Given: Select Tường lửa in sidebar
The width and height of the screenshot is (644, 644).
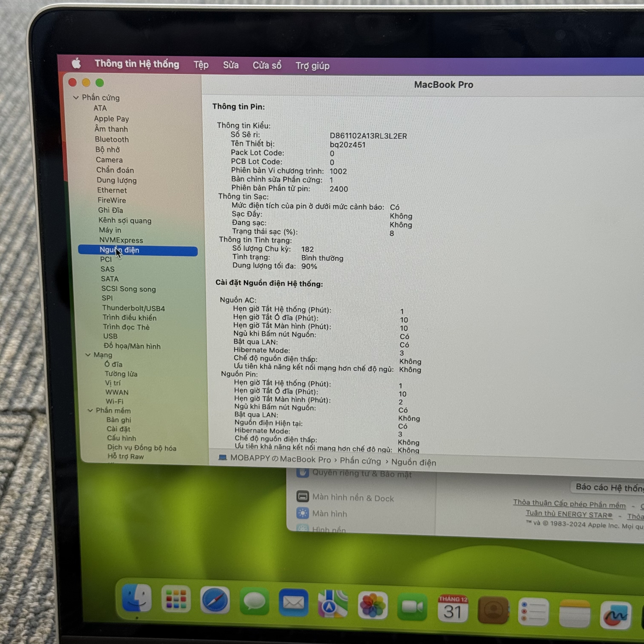Looking at the screenshot, I should pos(121,374).
